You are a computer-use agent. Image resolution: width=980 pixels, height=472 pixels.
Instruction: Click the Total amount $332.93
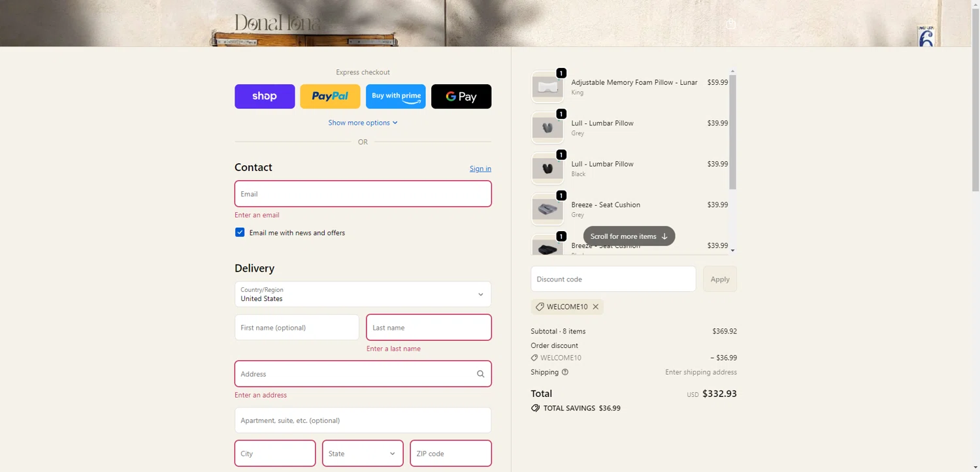tap(719, 394)
